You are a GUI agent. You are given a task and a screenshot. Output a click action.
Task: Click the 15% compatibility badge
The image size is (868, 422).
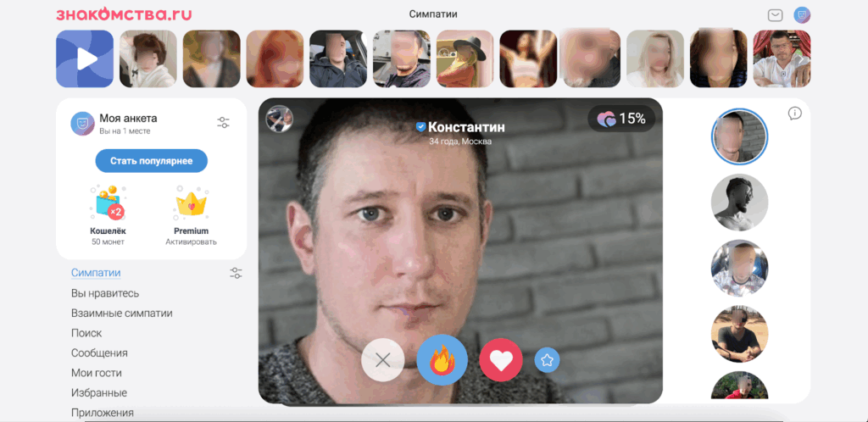pos(621,119)
